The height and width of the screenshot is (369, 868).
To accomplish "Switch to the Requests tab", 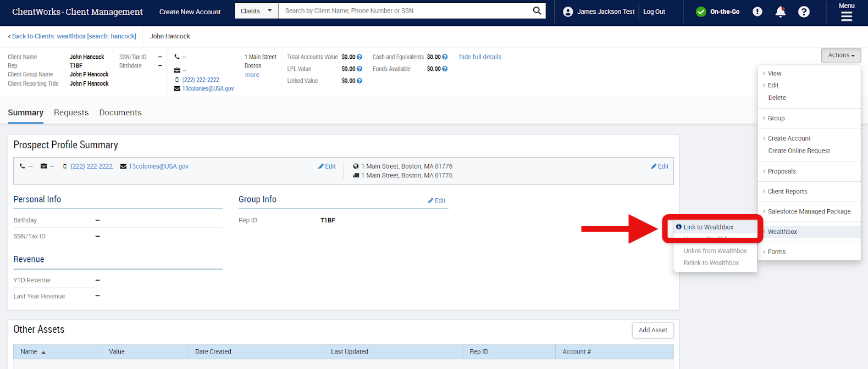I will tap(71, 113).
